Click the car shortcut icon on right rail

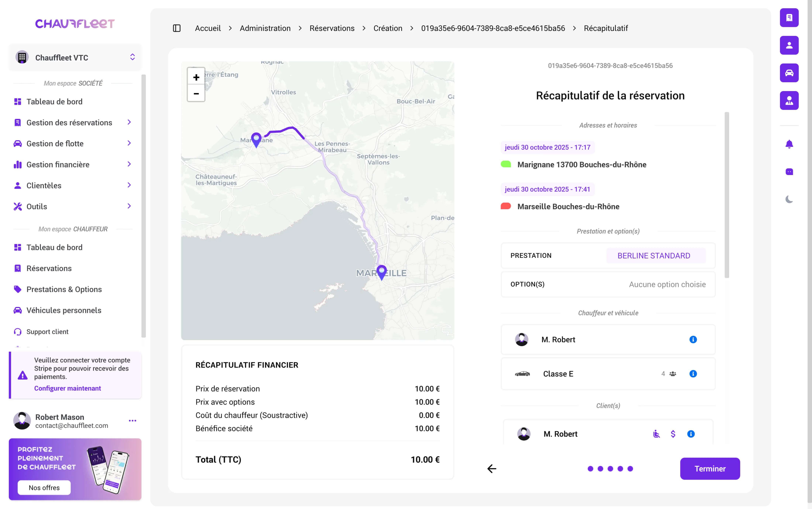789,73
